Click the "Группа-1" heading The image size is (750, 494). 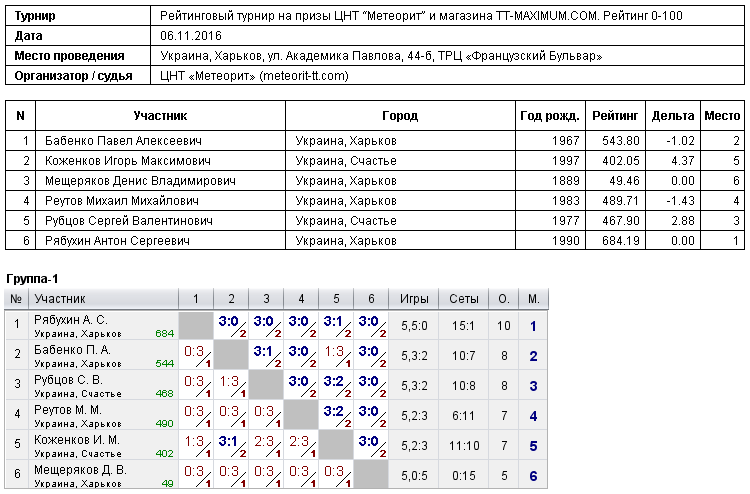[32, 279]
